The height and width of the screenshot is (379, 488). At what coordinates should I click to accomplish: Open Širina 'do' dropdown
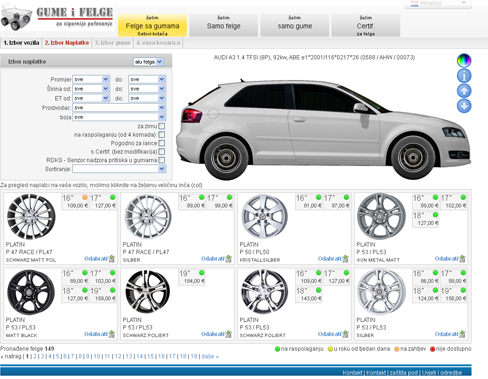coord(147,89)
